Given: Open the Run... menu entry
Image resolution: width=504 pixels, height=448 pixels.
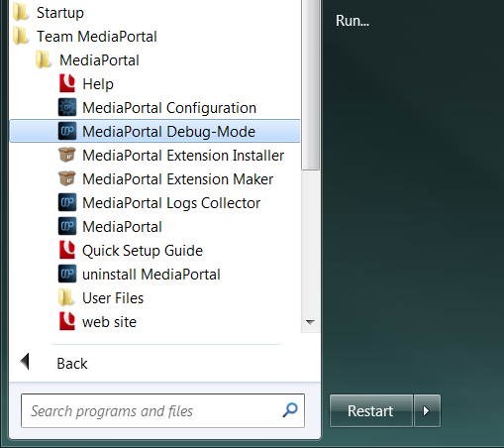Looking at the screenshot, I should 353,21.
